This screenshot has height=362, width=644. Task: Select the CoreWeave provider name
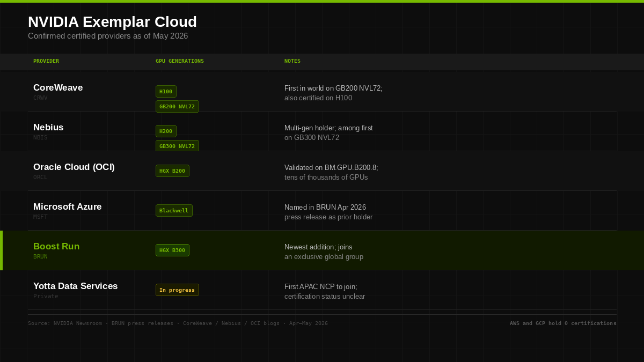coord(58,87)
